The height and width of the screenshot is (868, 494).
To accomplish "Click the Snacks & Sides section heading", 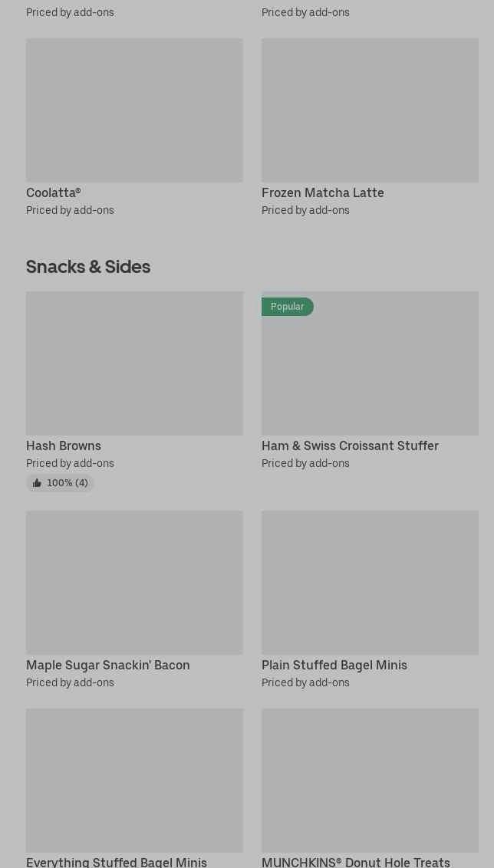I will [x=88, y=267].
